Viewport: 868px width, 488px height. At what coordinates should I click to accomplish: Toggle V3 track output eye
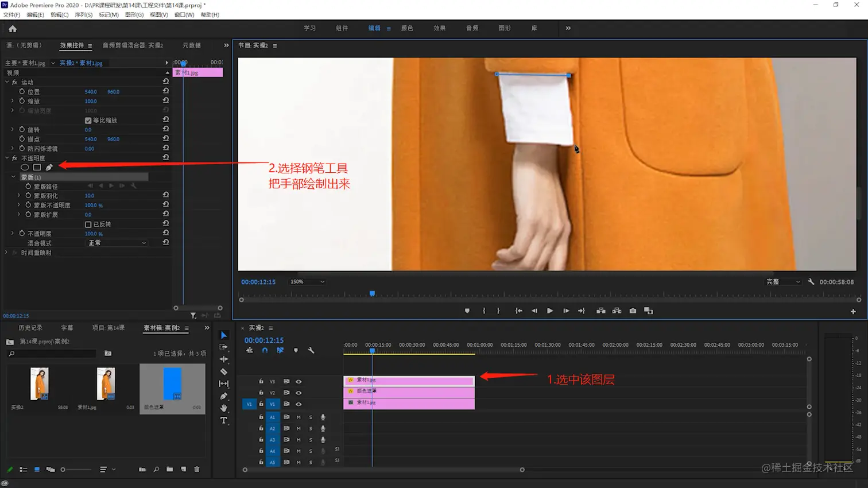click(299, 382)
